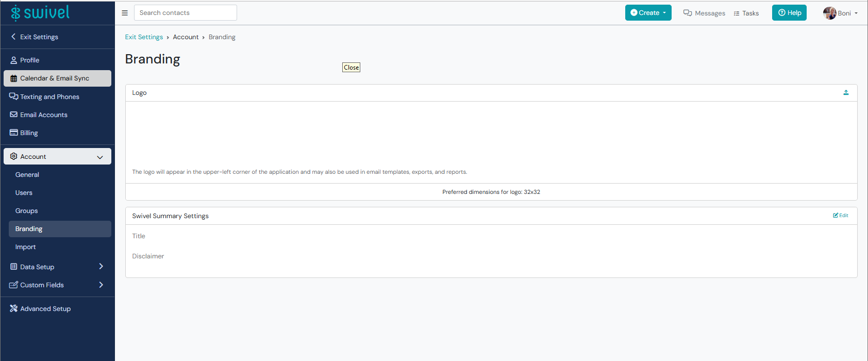Open Tasks from the top bar
This screenshot has width=868, height=361.
746,13
